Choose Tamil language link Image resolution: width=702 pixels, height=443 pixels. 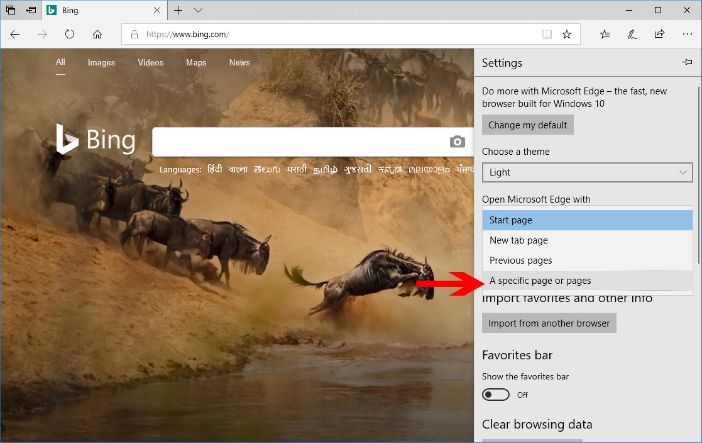325,169
